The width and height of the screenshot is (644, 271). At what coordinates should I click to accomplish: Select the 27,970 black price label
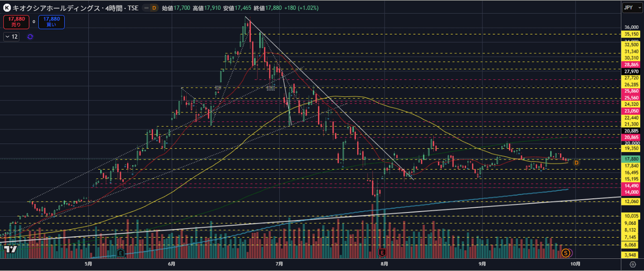pos(631,71)
